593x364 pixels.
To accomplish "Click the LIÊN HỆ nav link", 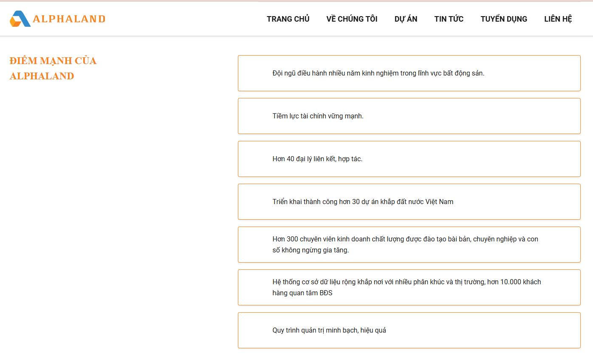I will 558,19.
